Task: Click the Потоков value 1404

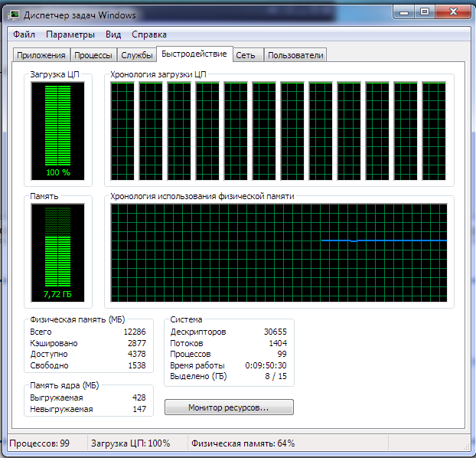Action: (278, 343)
